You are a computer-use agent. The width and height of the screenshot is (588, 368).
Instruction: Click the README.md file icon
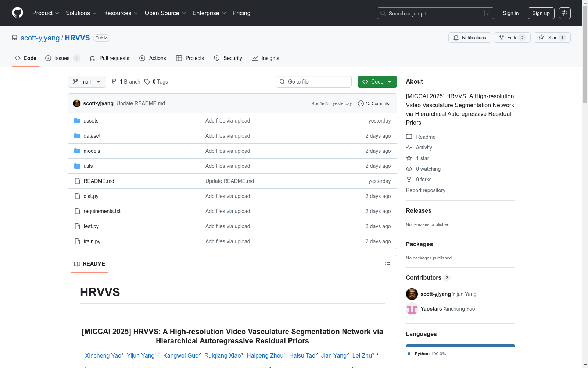coord(77,181)
